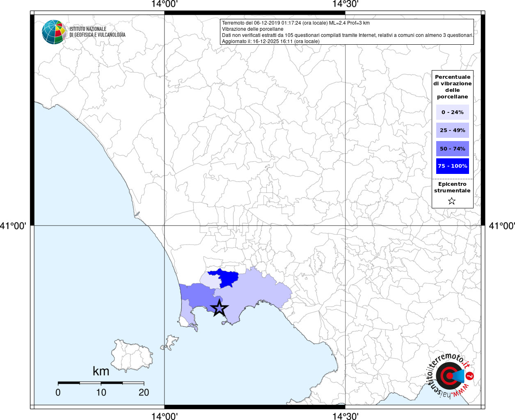The width and height of the screenshot is (515, 420).
Task: Click the 'Epicentro strumentale' legend label
Action: (452, 187)
